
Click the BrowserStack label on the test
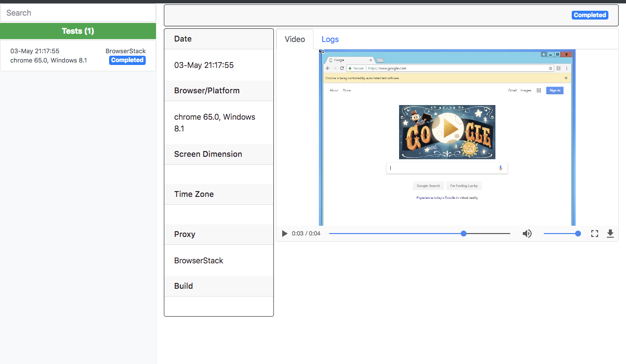pos(126,51)
